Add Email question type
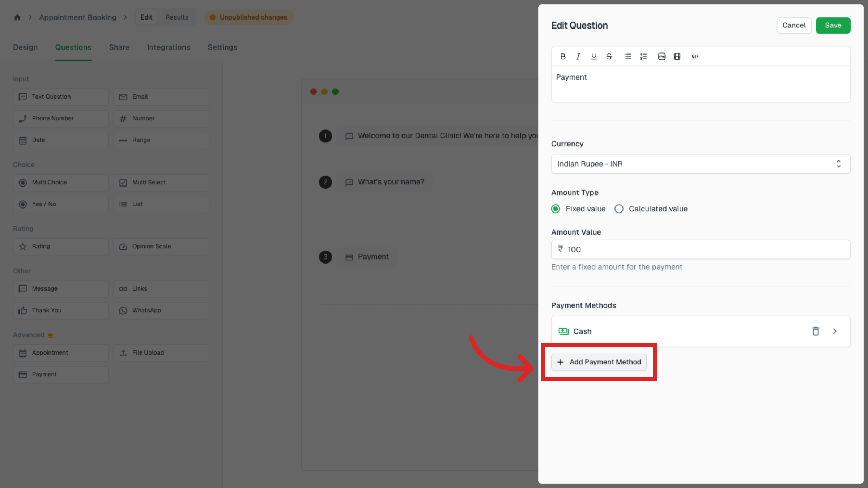Viewport: 868px width, 488px height. point(161,97)
